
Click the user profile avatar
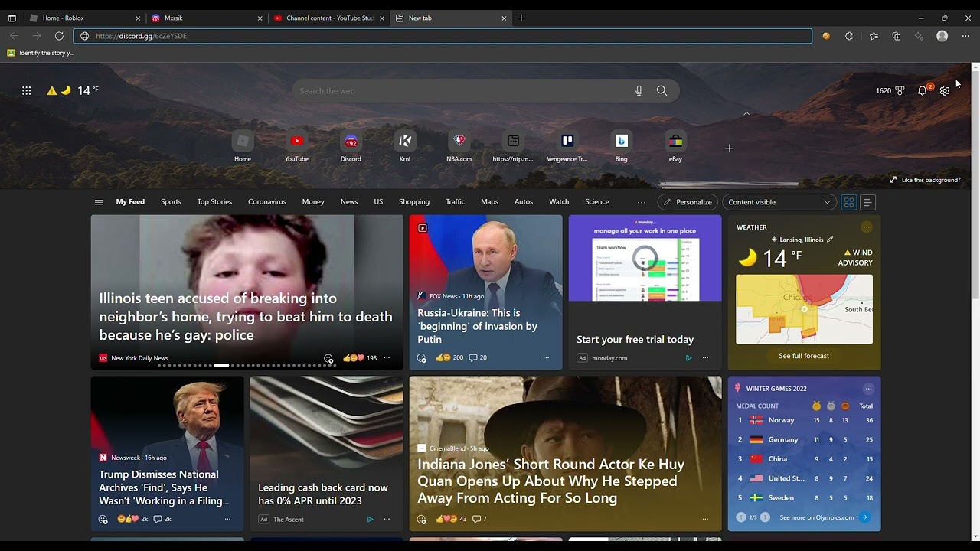[942, 36]
